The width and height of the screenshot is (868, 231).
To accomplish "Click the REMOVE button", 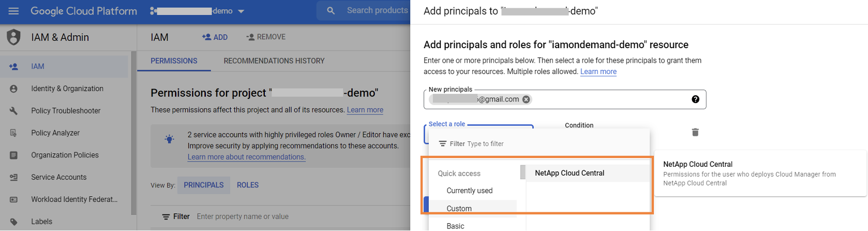I will tap(266, 37).
